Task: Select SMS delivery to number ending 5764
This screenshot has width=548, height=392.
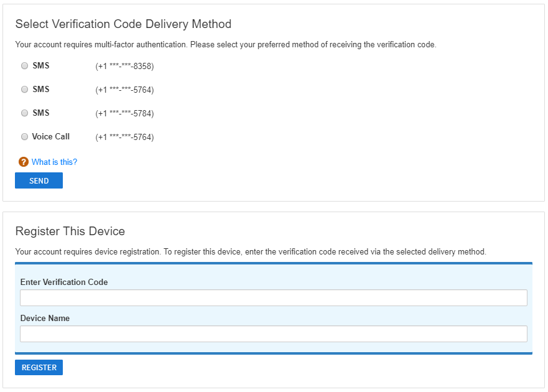Action: [x=24, y=89]
